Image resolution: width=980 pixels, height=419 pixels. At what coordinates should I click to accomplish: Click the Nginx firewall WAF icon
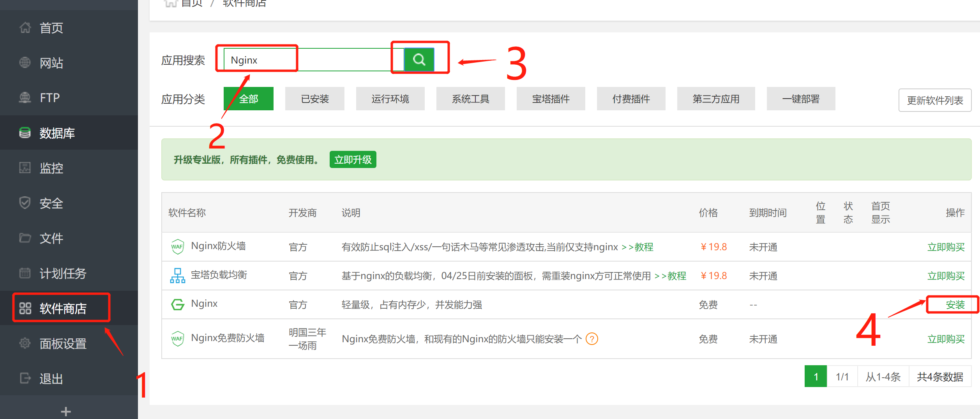[177, 247]
